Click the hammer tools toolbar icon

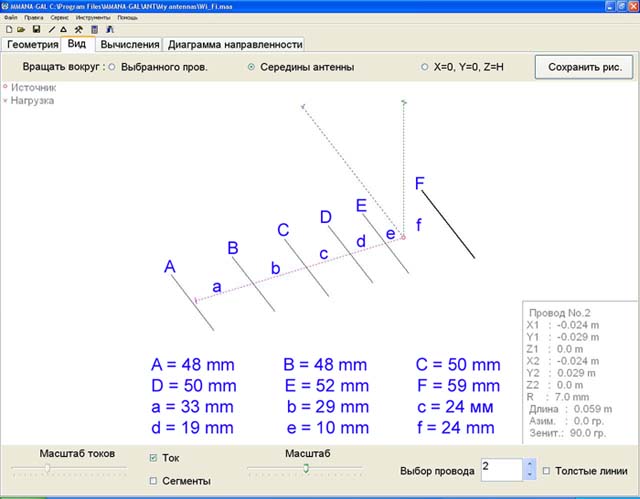tap(79, 30)
